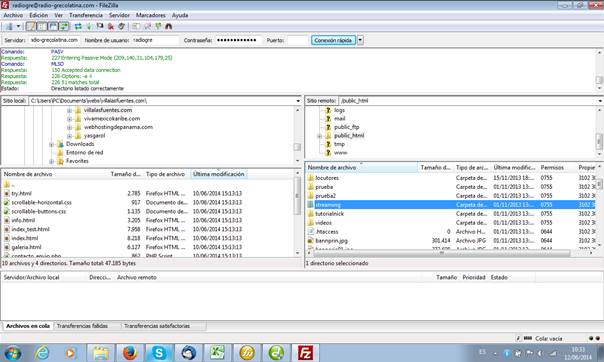
Task: Toggle synchronized browsing
Action: pos(158,26)
